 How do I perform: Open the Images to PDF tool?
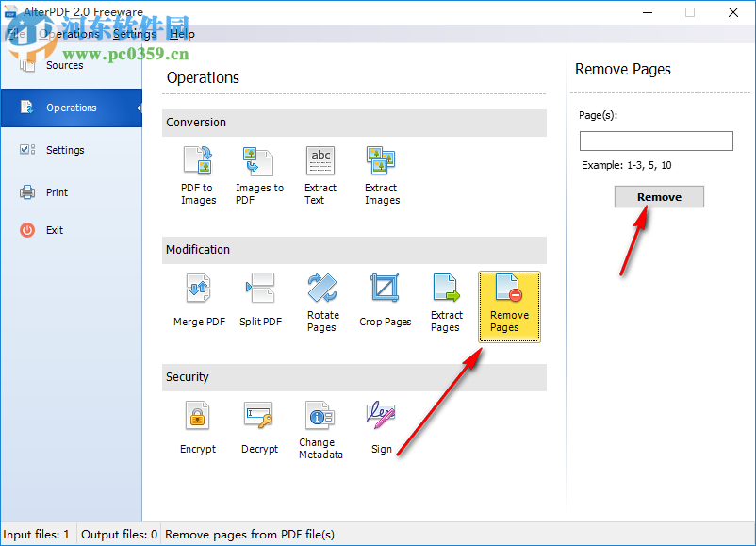[x=259, y=174]
